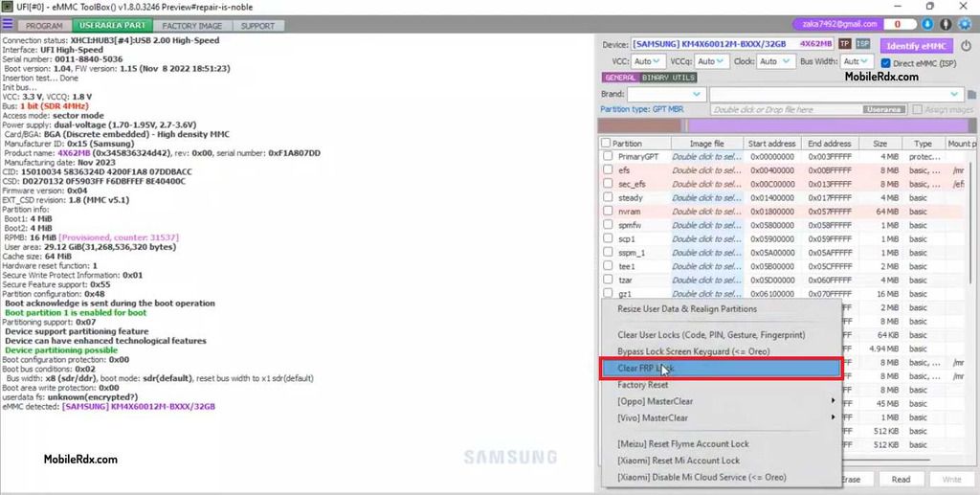The image size is (980, 495).
Task: Click the Device name field showing KM4X60012M-BXXX
Action: (732, 44)
